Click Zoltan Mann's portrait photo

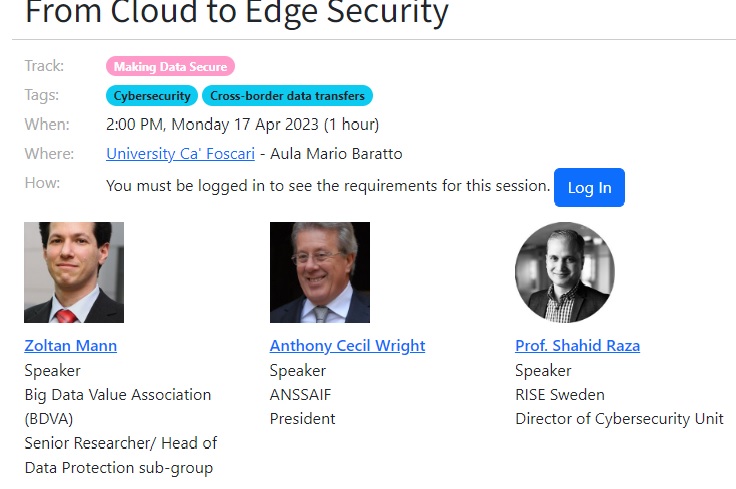74,272
